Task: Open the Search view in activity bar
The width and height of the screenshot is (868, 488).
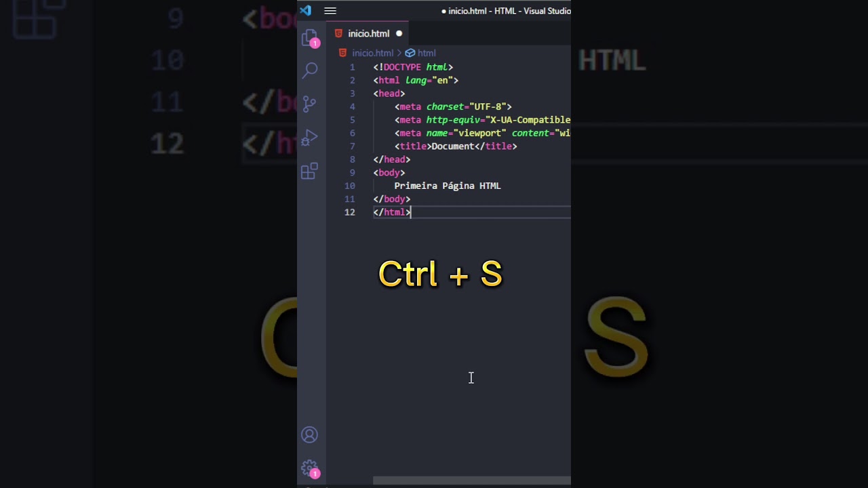Action: (310, 70)
